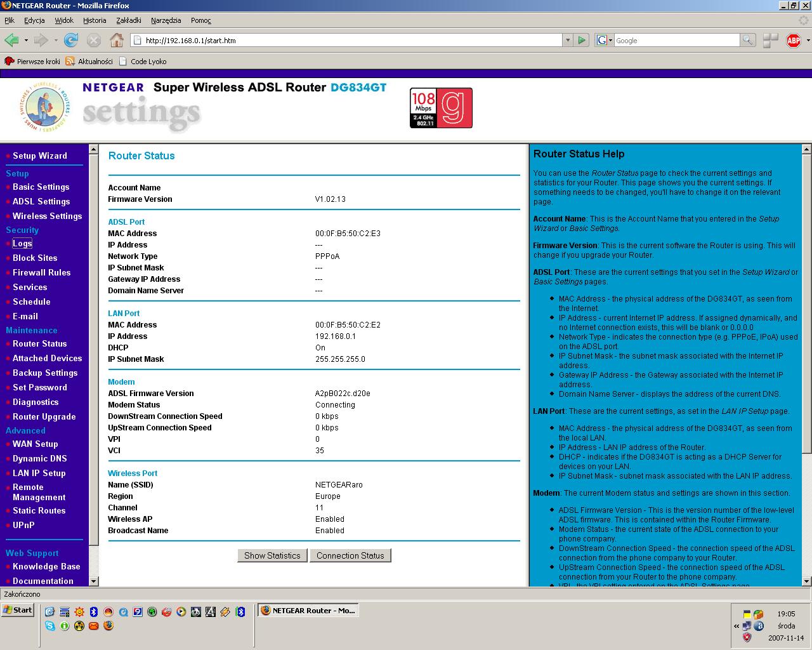Open the address bar history dropdown
Image resolution: width=812 pixels, height=650 pixels.
(568, 39)
